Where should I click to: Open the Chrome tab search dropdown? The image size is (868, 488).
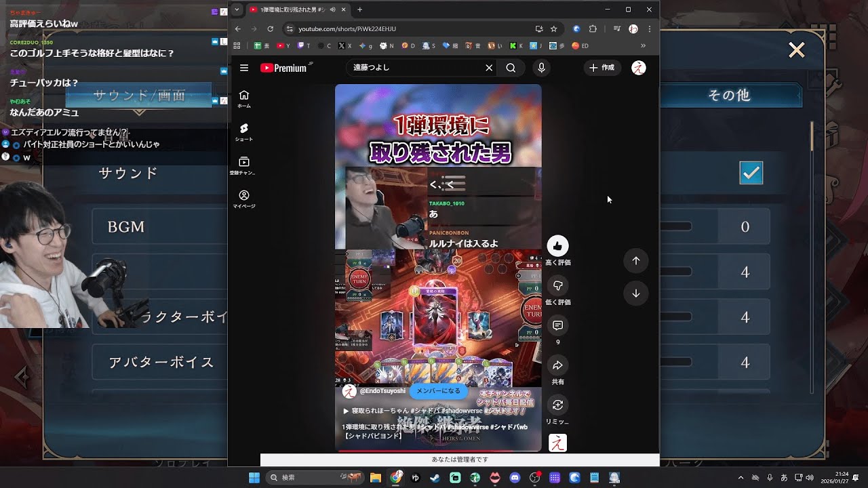(236, 9)
